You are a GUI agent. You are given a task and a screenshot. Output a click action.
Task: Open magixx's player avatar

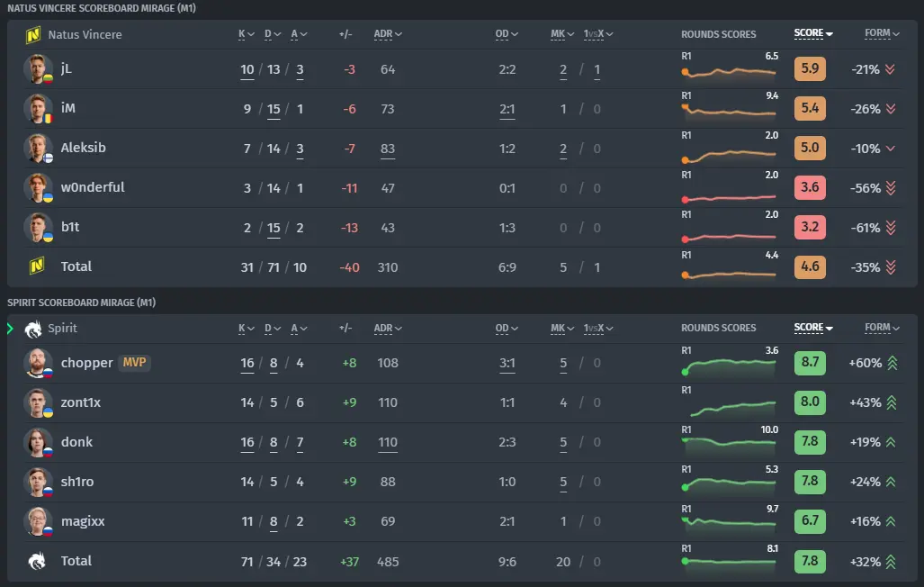pyautogui.click(x=37, y=521)
